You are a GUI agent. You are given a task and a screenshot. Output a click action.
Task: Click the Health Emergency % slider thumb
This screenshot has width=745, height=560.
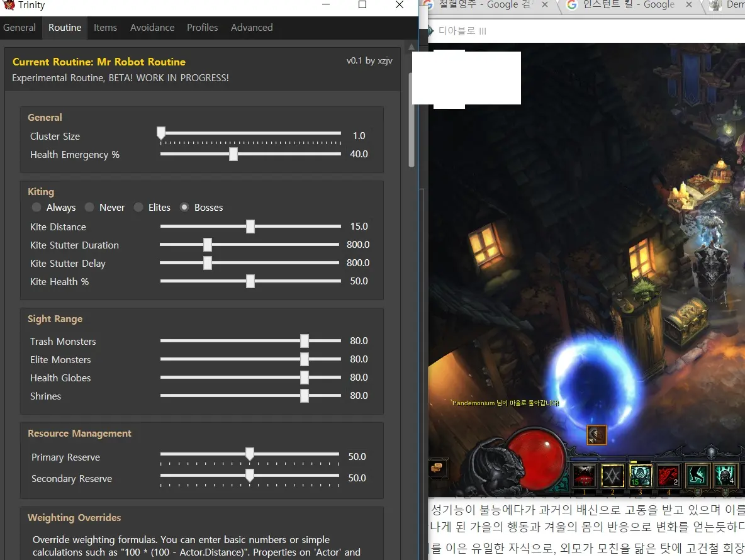(x=233, y=154)
